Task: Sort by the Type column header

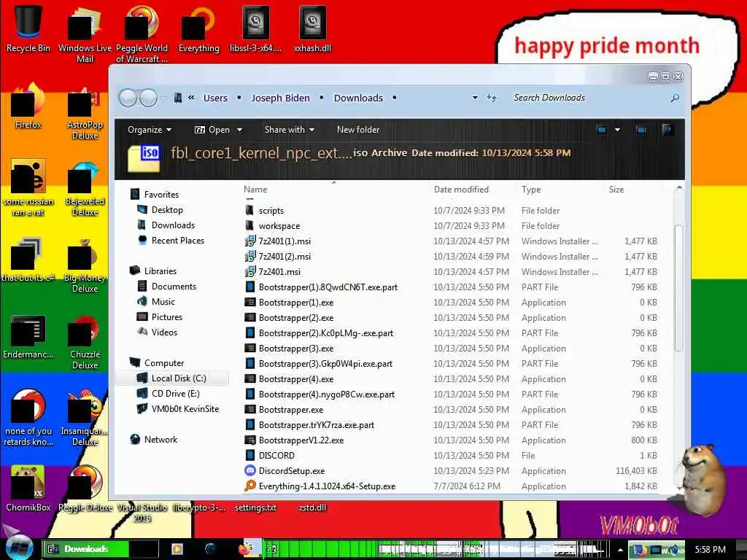Action: [531, 190]
